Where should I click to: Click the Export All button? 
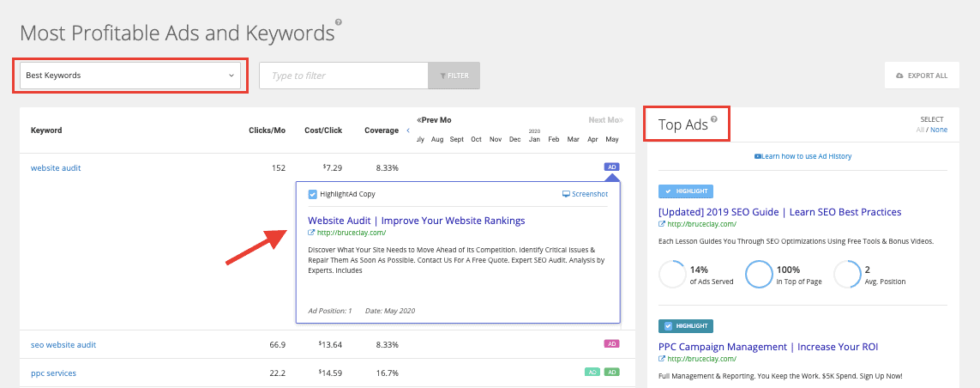click(922, 76)
